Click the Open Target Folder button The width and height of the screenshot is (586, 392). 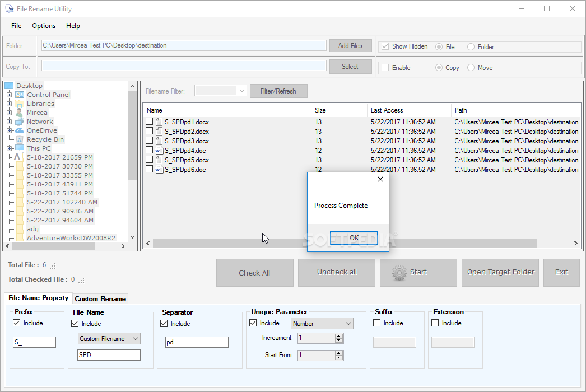point(500,273)
